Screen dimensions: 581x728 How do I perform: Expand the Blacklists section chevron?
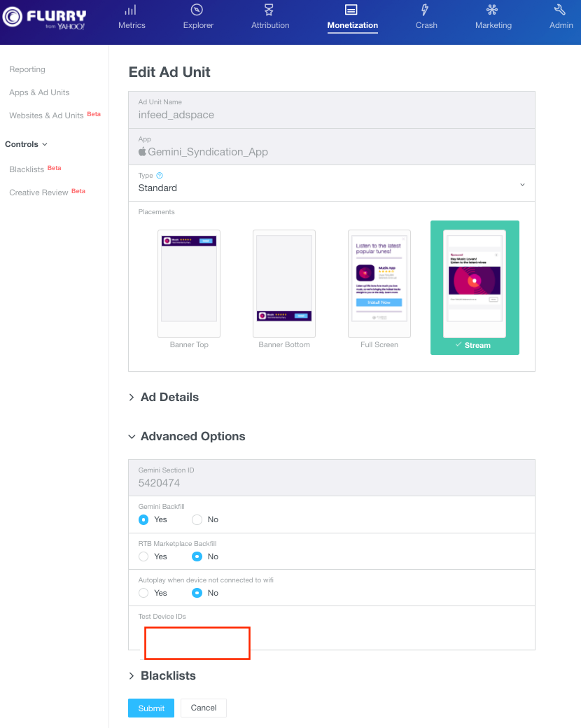pyautogui.click(x=132, y=676)
